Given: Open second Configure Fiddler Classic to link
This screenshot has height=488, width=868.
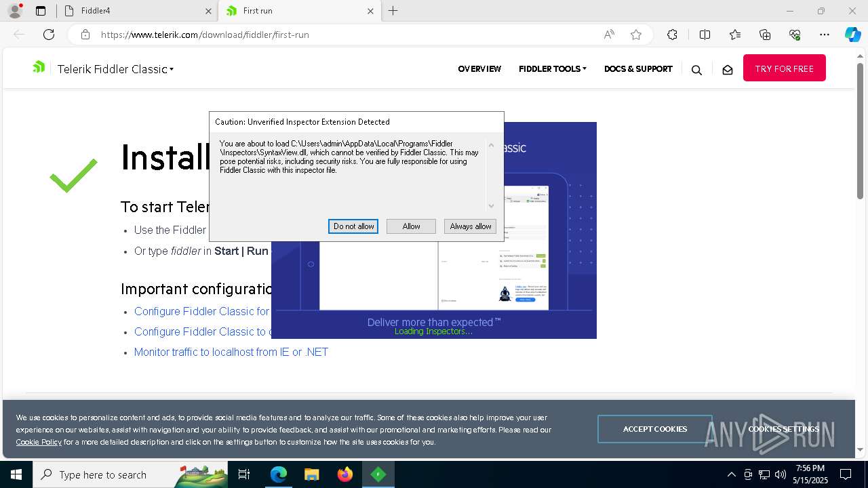Looking at the screenshot, I should [x=202, y=331].
